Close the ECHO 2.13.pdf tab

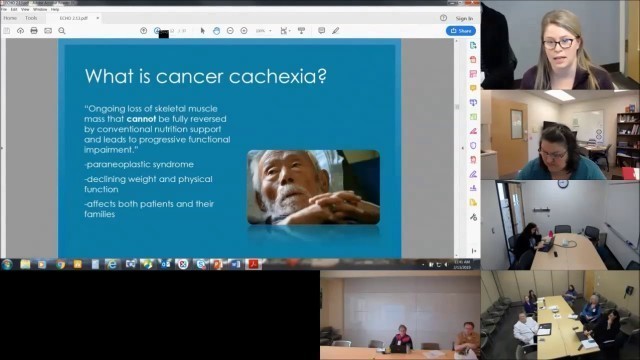(98, 18)
